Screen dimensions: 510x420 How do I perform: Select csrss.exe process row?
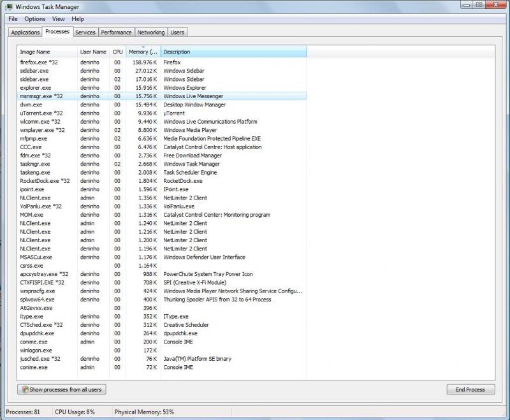click(x=162, y=266)
